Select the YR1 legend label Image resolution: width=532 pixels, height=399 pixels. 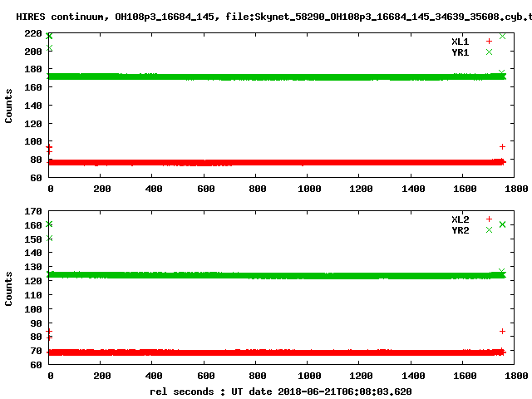click(460, 52)
